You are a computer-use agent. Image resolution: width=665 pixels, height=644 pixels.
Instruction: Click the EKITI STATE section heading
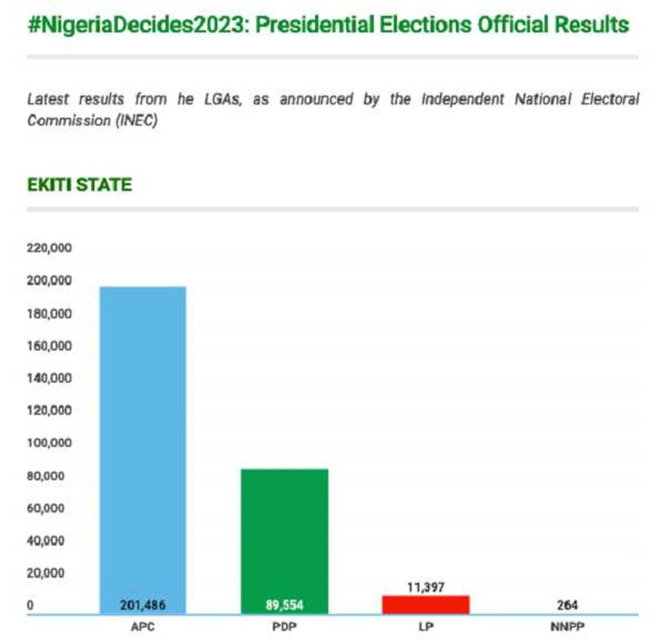80,185
